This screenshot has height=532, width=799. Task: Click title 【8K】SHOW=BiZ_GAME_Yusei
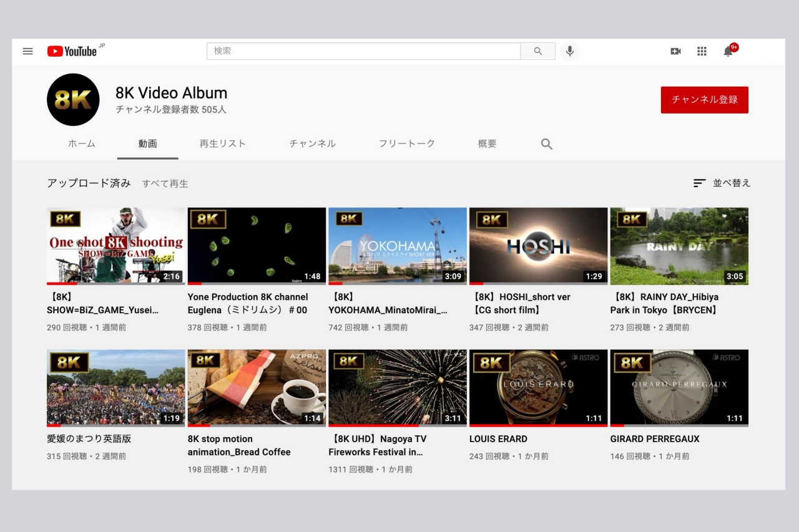[102, 304]
